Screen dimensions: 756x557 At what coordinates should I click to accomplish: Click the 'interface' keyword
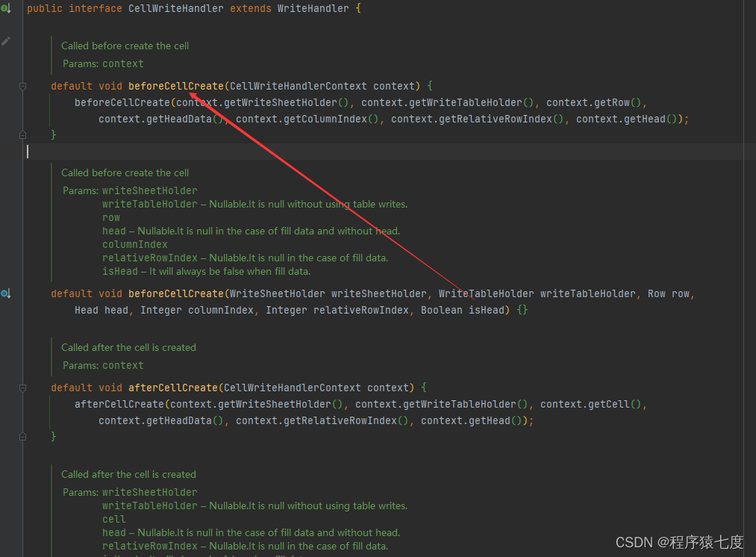tap(95, 8)
